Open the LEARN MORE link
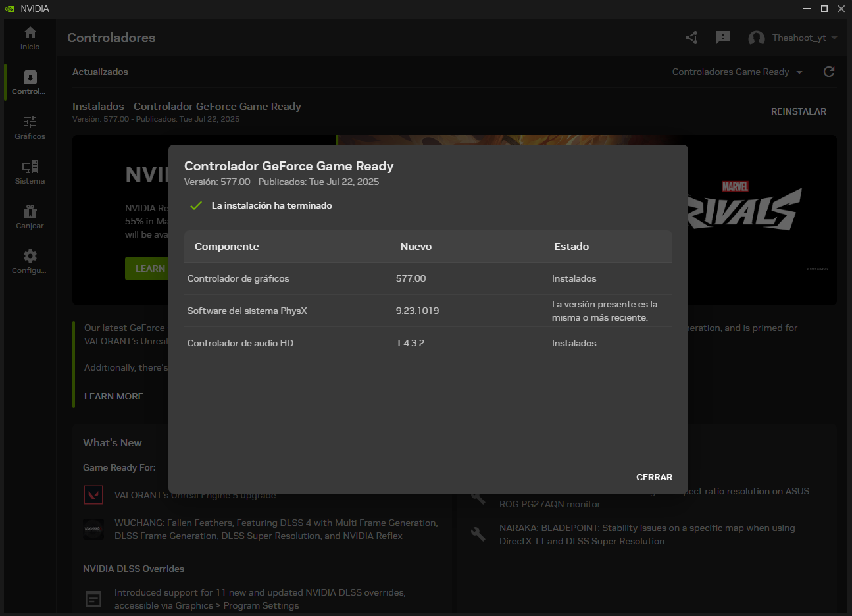 coord(114,396)
